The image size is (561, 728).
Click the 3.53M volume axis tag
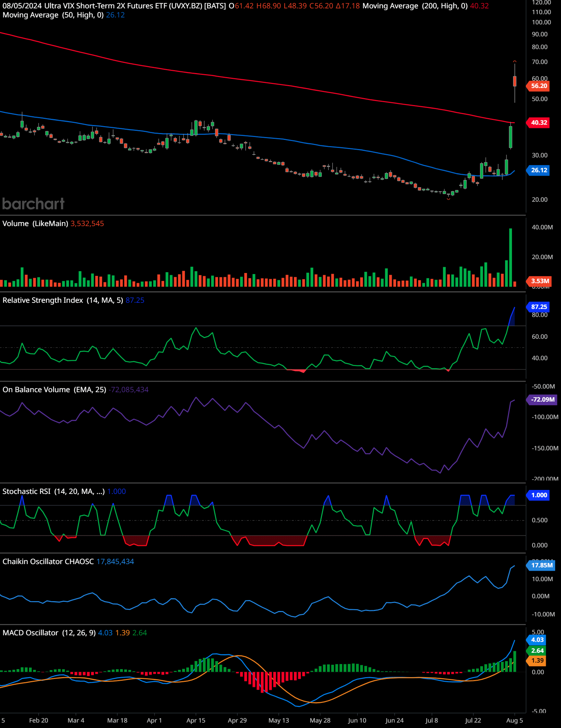pyautogui.click(x=539, y=281)
